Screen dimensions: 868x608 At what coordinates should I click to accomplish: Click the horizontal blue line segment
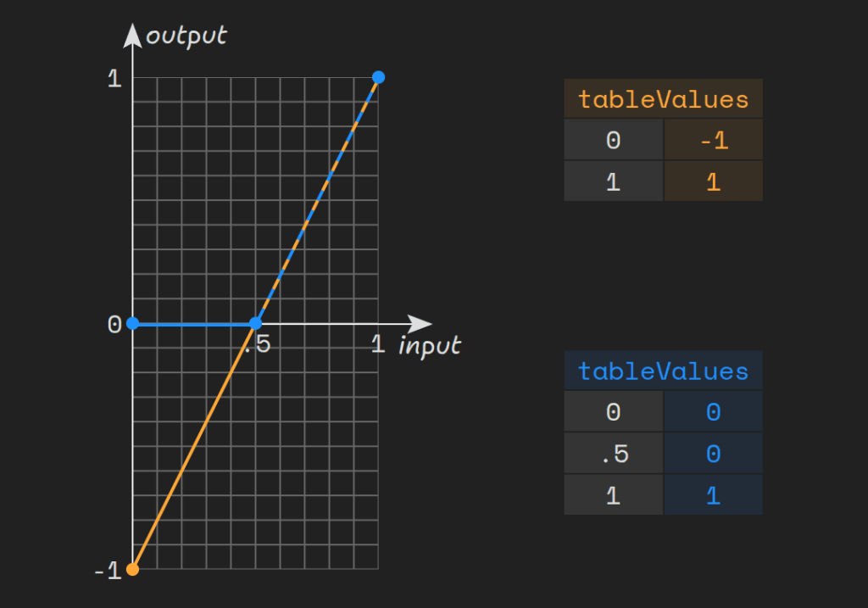pos(193,323)
